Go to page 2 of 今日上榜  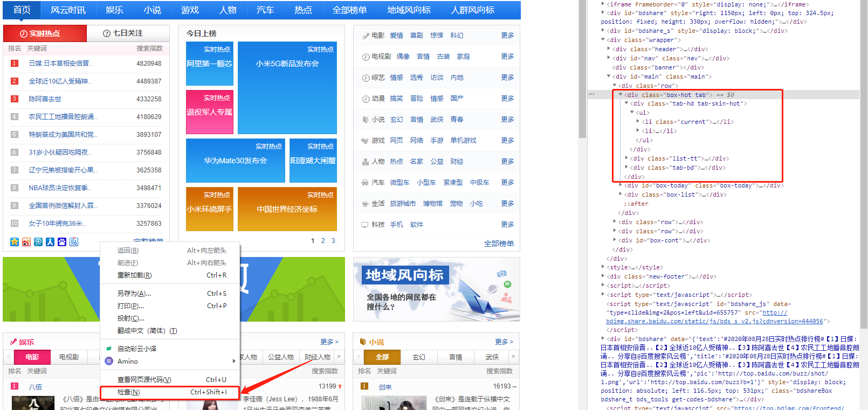tap(323, 241)
